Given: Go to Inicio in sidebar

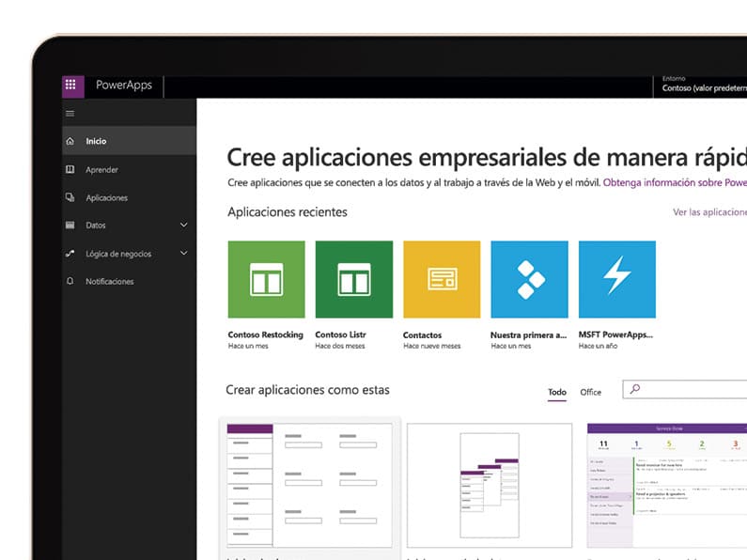Looking at the screenshot, I should point(129,141).
